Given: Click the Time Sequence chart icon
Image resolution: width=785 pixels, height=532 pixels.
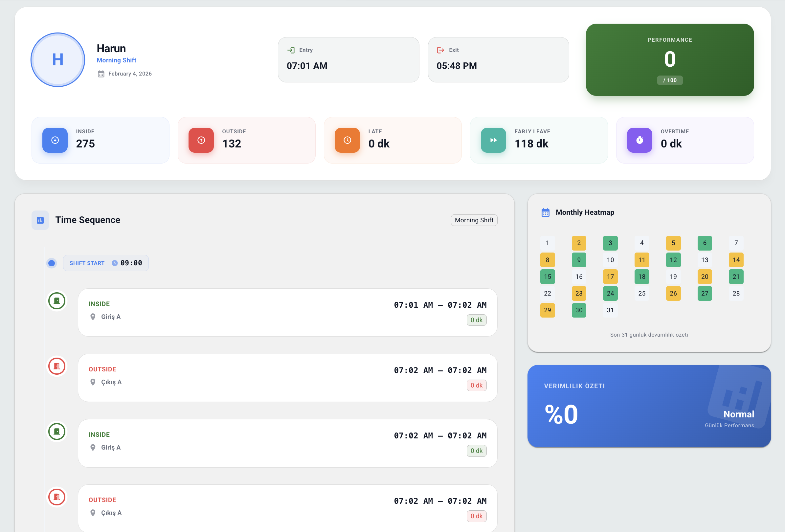Looking at the screenshot, I should 40,220.
